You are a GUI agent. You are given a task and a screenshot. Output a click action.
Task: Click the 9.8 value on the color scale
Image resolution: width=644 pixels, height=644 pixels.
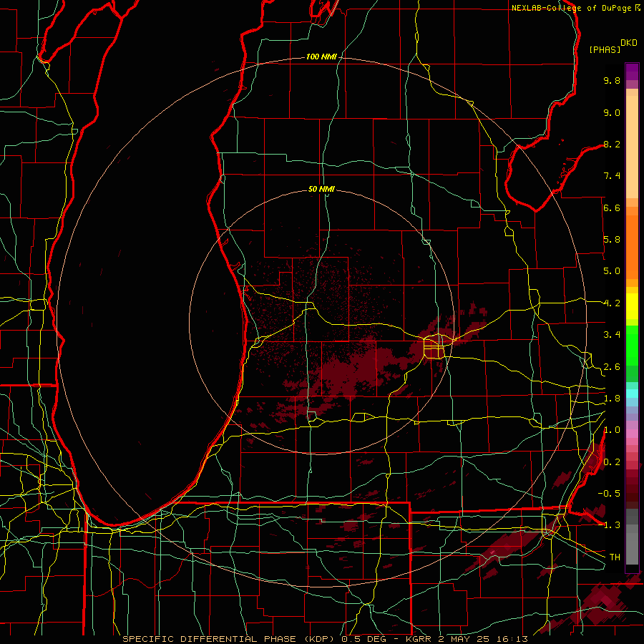coord(612,80)
